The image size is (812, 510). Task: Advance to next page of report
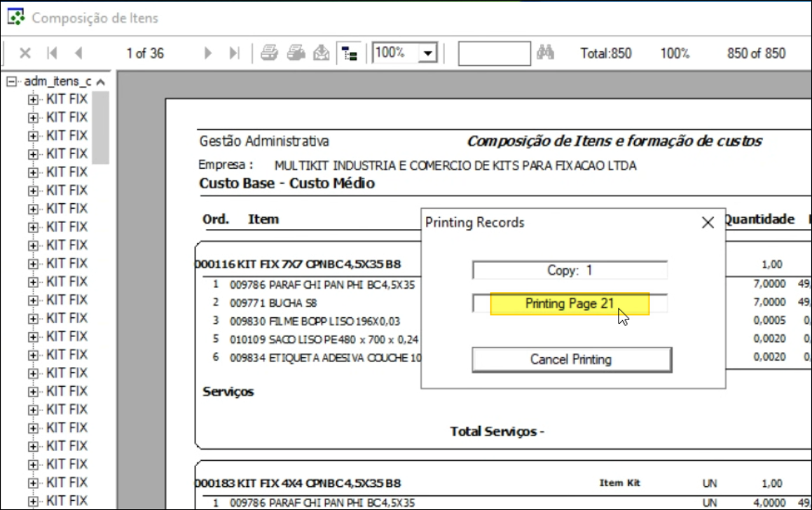pyautogui.click(x=207, y=53)
